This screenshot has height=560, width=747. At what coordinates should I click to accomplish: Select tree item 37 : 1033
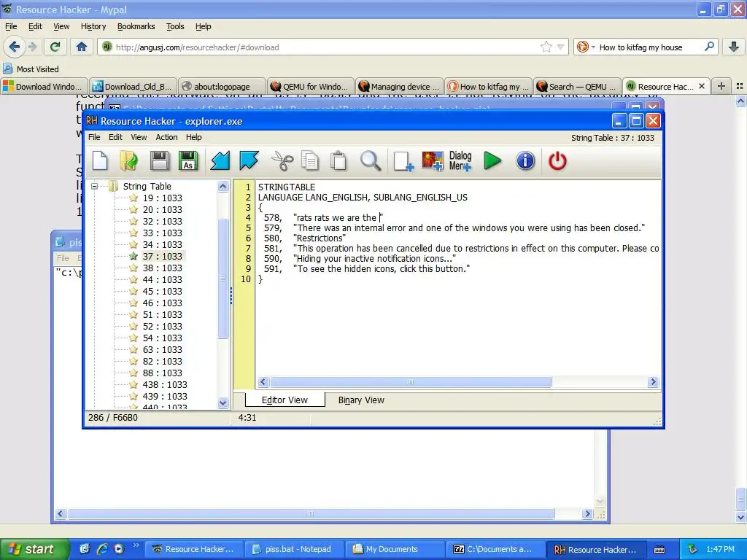click(x=162, y=256)
